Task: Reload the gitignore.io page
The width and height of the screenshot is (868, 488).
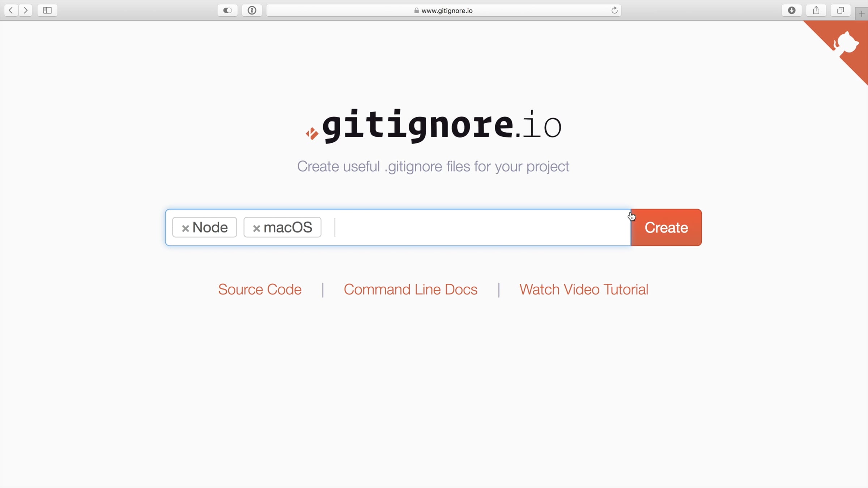Action: [x=614, y=10]
